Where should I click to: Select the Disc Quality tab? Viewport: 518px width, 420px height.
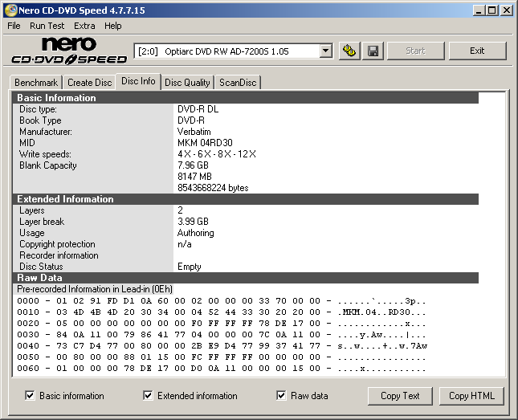[187, 83]
